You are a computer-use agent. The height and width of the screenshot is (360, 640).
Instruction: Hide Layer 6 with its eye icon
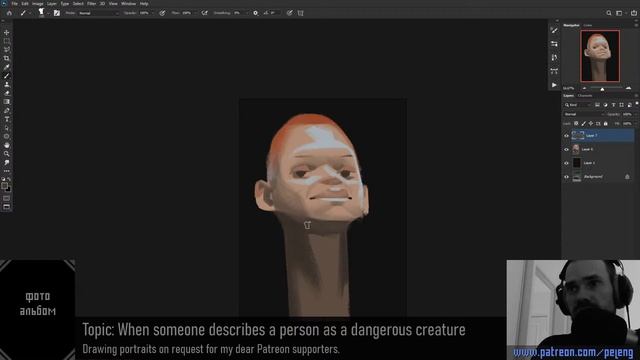point(566,149)
